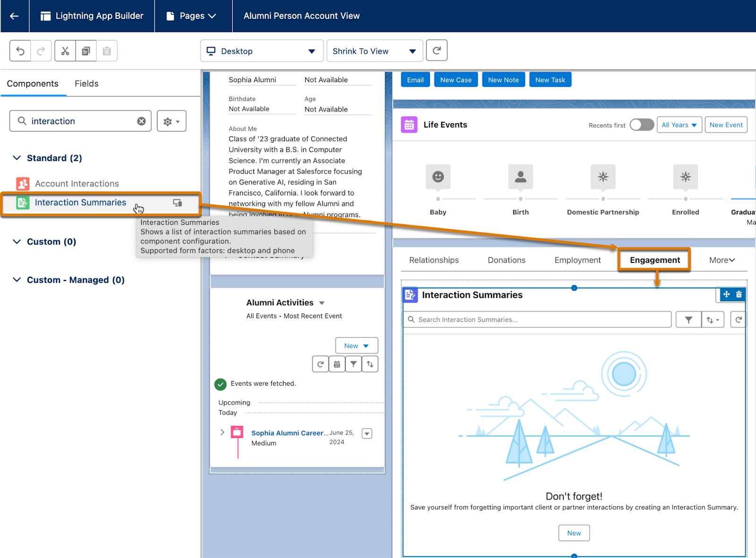Viewport: 756px width, 558px height.
Task: Collapse the Custom (0) section
Action: click(x=17, y=242)
